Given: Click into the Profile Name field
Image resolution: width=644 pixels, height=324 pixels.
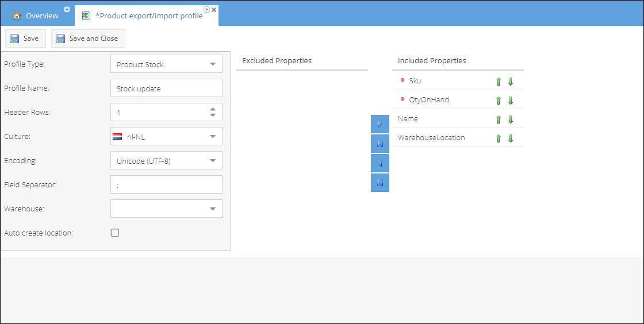Looking at the screenshot, I should [x=166, y=88].
